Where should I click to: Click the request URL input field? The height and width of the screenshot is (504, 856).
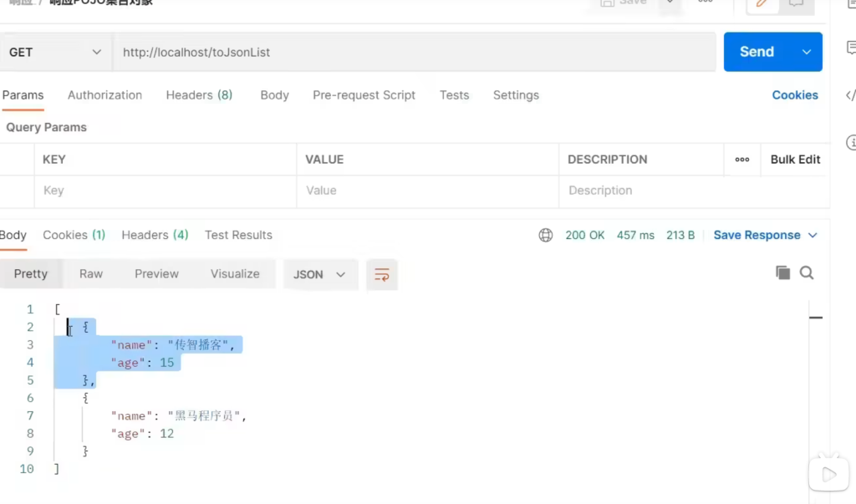coord(414,52)
